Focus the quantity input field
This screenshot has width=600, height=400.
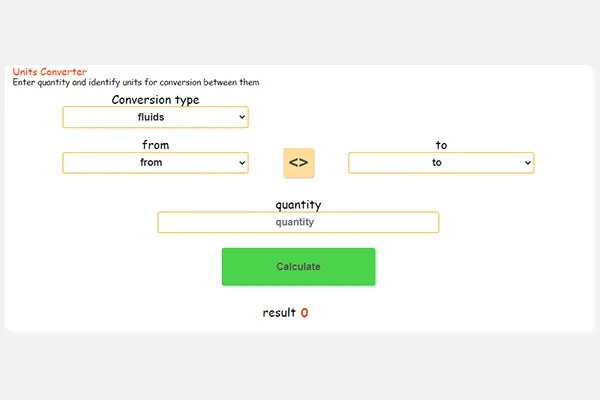tap(298, 222)
